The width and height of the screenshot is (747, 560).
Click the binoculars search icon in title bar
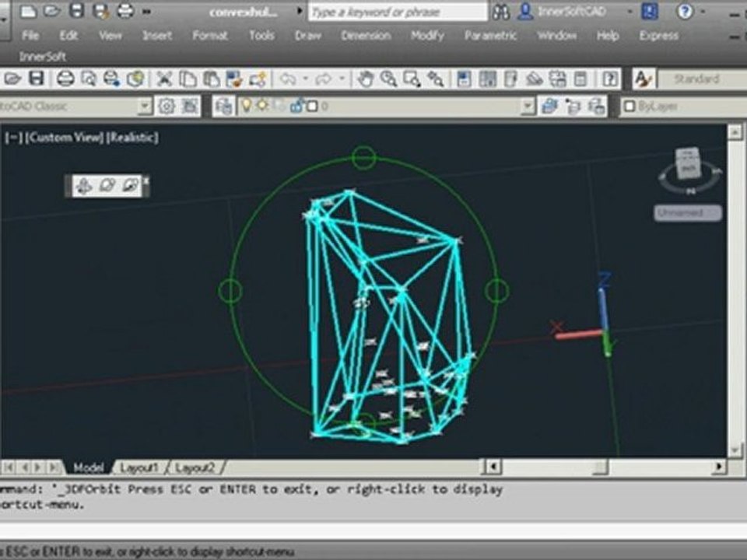(x=501, y=12)
